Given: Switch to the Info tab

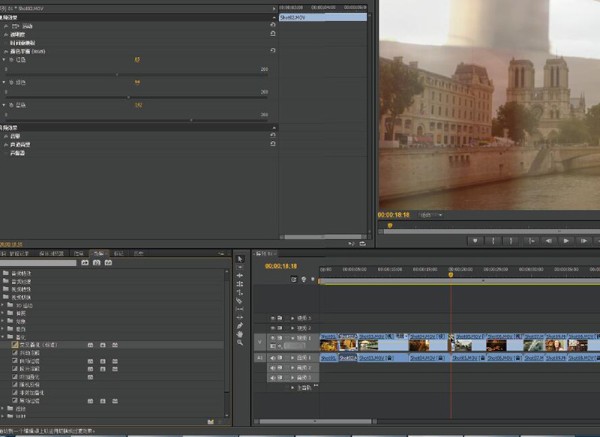Looking at the screenshot, I should click(78, 253).
